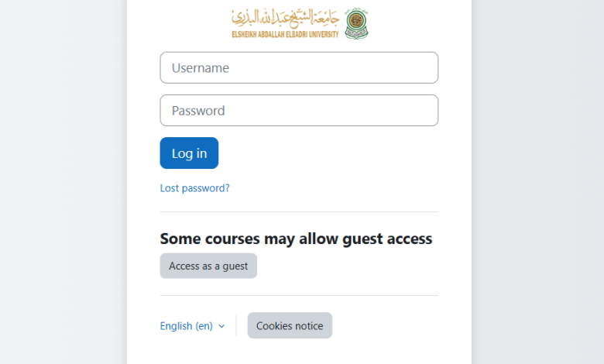Click the guest access heading text

pos(296,239)
